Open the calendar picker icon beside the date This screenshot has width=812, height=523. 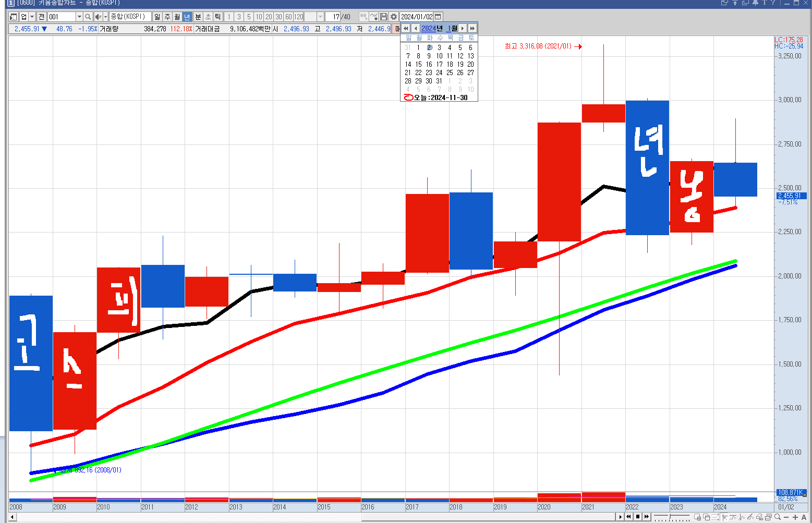pos(438,17)
